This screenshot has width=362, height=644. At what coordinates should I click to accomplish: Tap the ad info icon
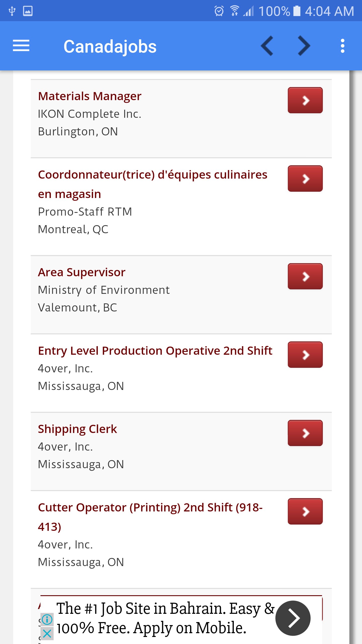[x=47, y=620]
